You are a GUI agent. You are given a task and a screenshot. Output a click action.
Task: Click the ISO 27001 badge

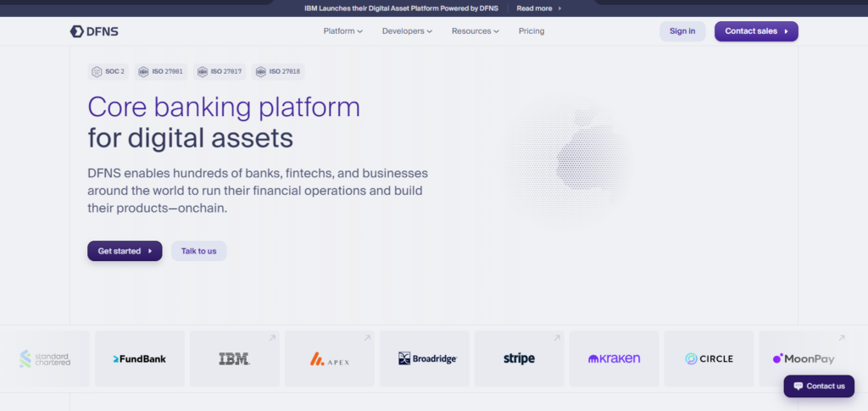coord(160,72)
